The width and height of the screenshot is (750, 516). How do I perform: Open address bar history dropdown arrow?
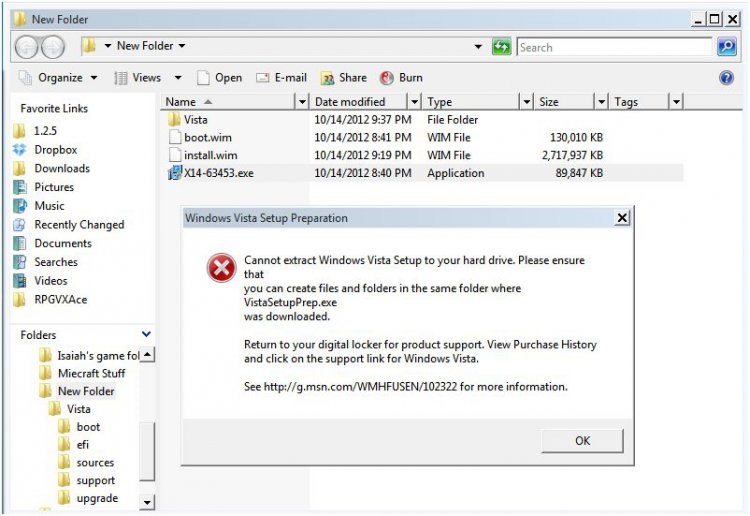click(x=478, y=47)
